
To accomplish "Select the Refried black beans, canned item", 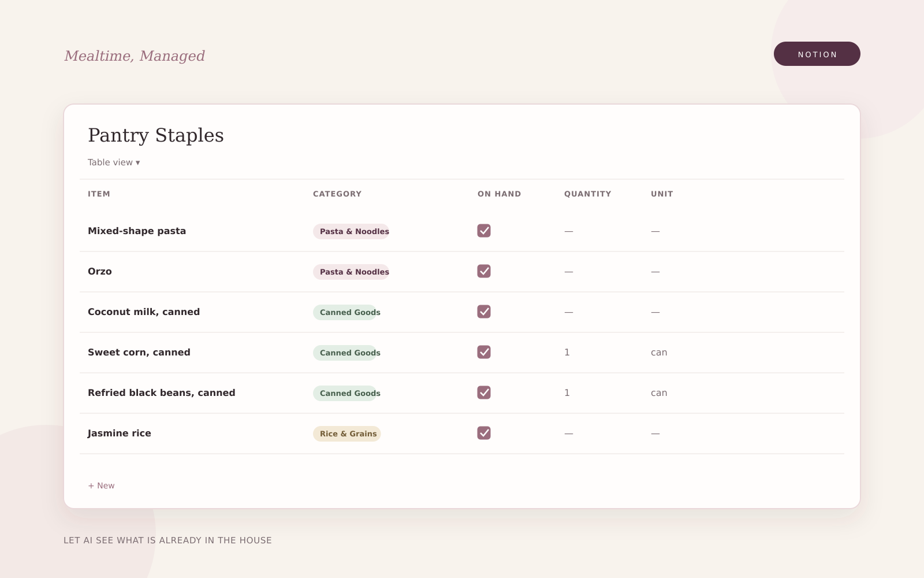I will [162, 392].
